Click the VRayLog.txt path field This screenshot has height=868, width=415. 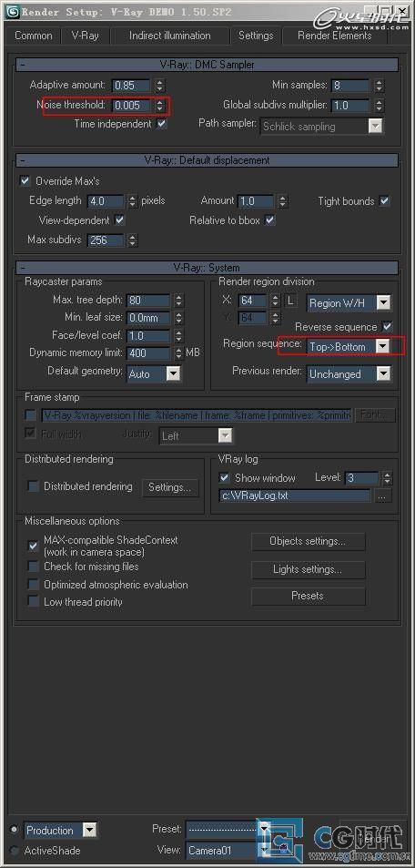coord(295,496)
